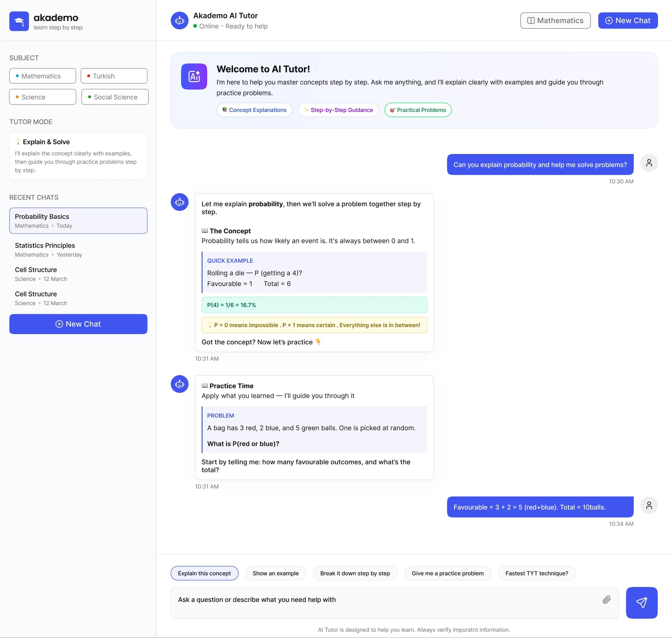This screenshot has height=638, width=672.
Task: Choose the Break it down step by step suggestion
Action: [x=355, y=573]
